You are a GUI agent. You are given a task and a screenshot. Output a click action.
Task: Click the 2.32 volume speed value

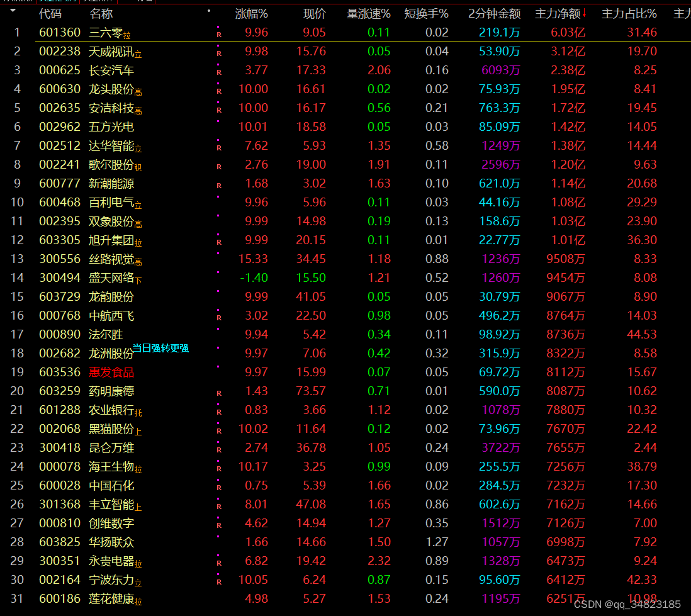[379, 561]
